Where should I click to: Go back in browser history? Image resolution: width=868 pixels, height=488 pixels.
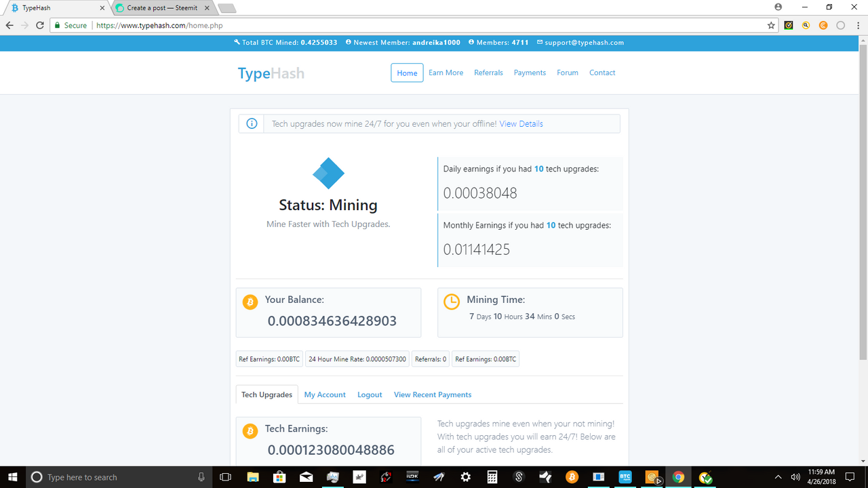click(9, 25)
